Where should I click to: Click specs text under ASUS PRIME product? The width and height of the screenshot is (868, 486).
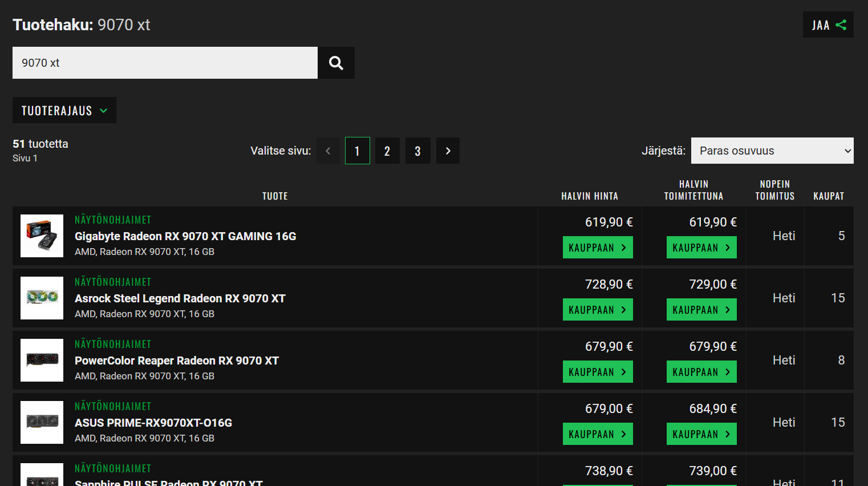[144, 438]
